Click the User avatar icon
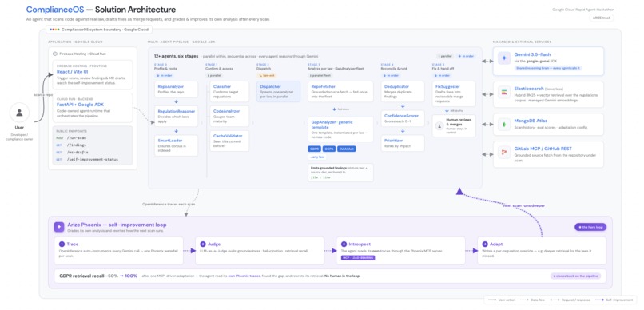Image resolution: width=644 pixels, height=310 pixels. [x=19, y=113]
